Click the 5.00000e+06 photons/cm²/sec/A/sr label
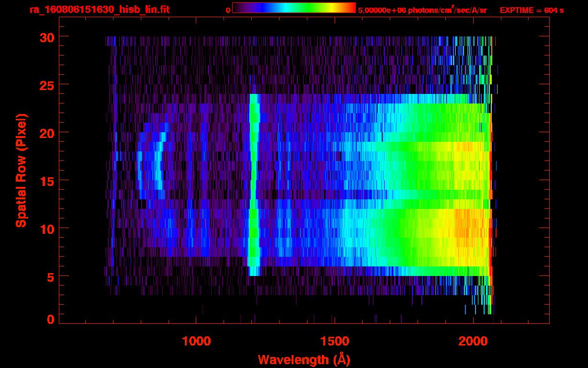 (x=423, y=10)
